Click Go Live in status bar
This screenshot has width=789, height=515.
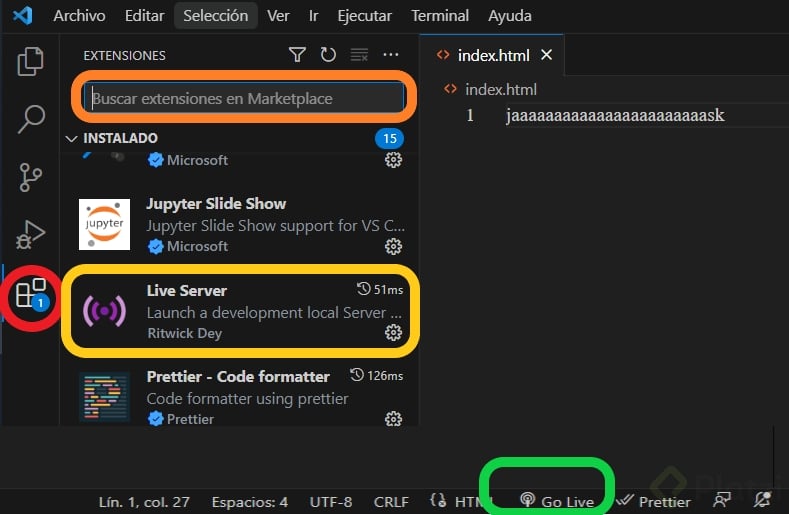point(557,501)
